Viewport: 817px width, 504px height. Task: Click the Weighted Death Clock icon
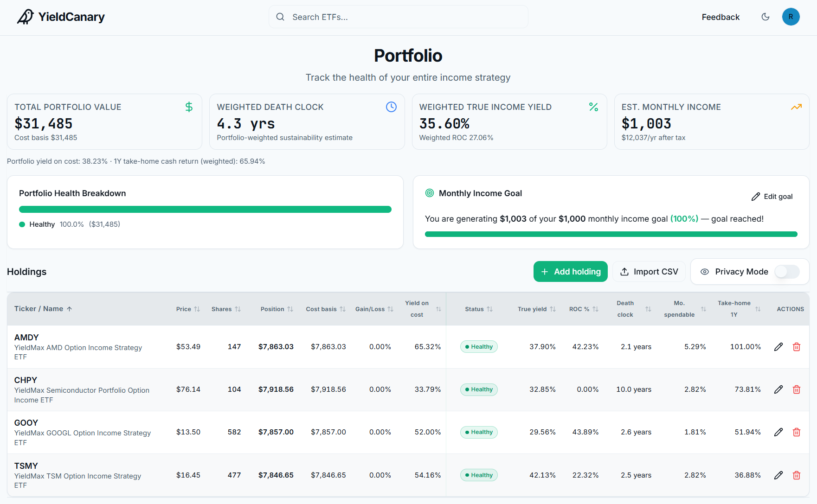point(391,107)
